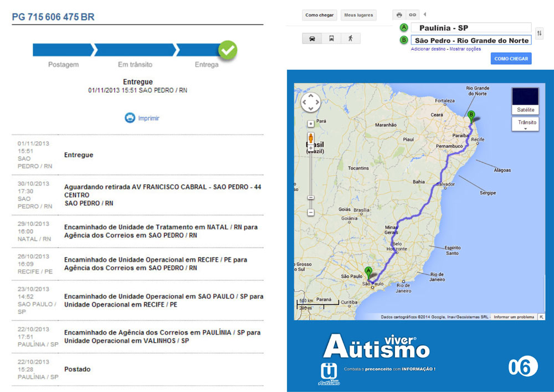Screen dimensions: 554x392
Task: Swap origin and destination with arrows icon
Action: [x=539, y=34]
